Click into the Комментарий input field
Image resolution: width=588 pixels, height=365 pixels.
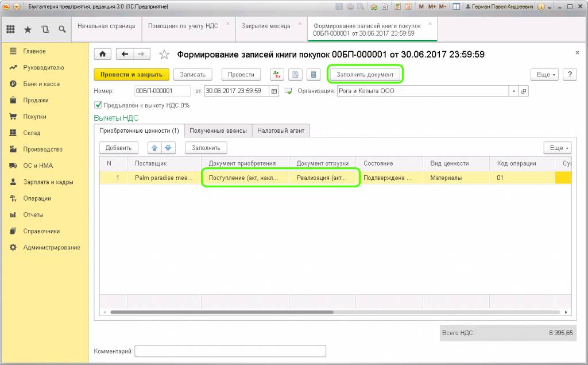point(230,351)
